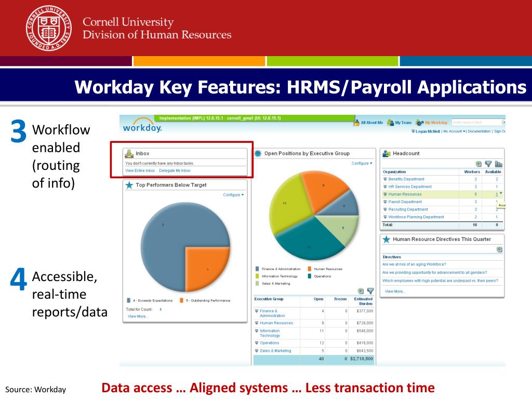Open Configure menu for Top Performers Below Target
This screenshot has width=532, height=399.
click(233, 195)
